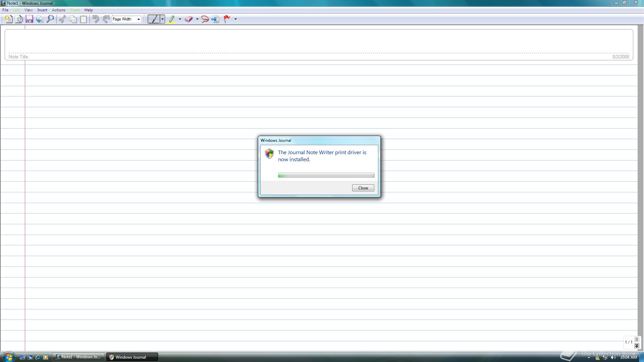Click the shield icon in the dialog
The width and height of the screenshot is (644, 362).
coord(269,154)
